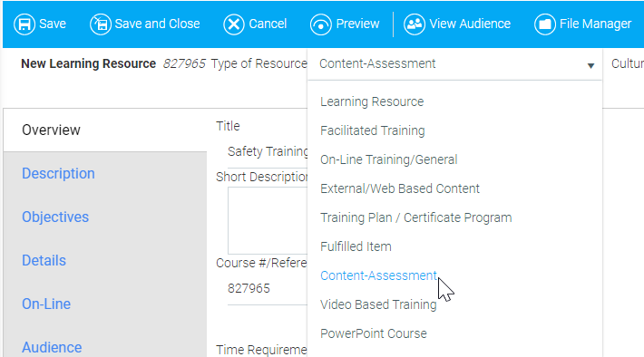Screen dimensions: 644x357
Task: Choose Training Plan / Certificate Program
Action: tap(416, 217)
